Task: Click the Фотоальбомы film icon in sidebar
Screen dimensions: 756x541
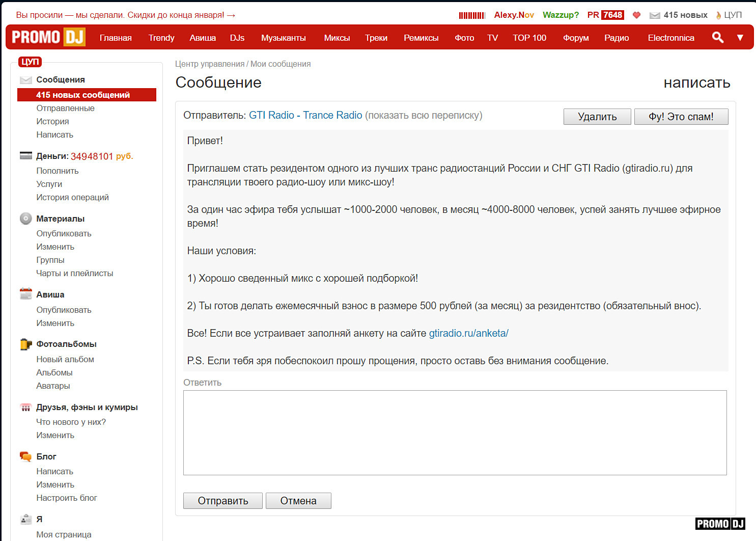Action: 25,344
